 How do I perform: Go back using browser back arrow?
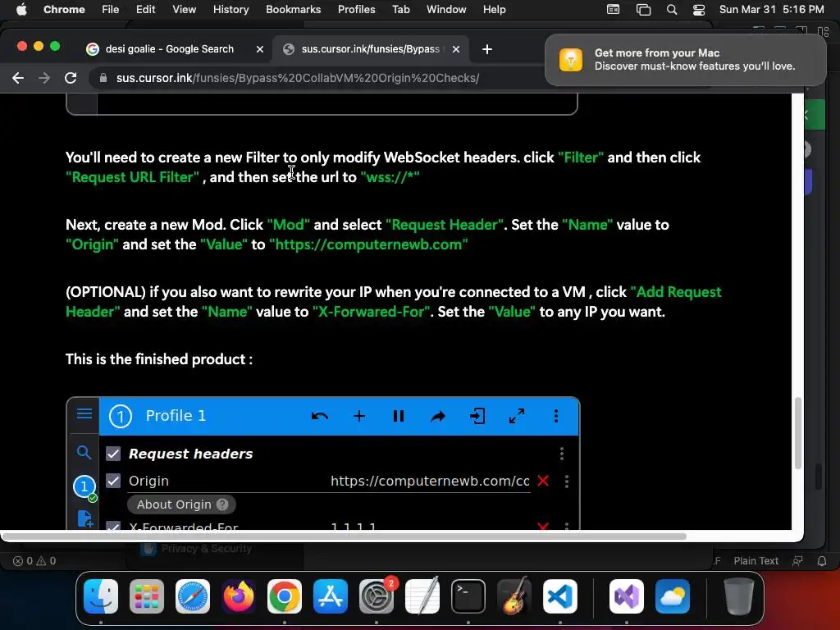18,78
